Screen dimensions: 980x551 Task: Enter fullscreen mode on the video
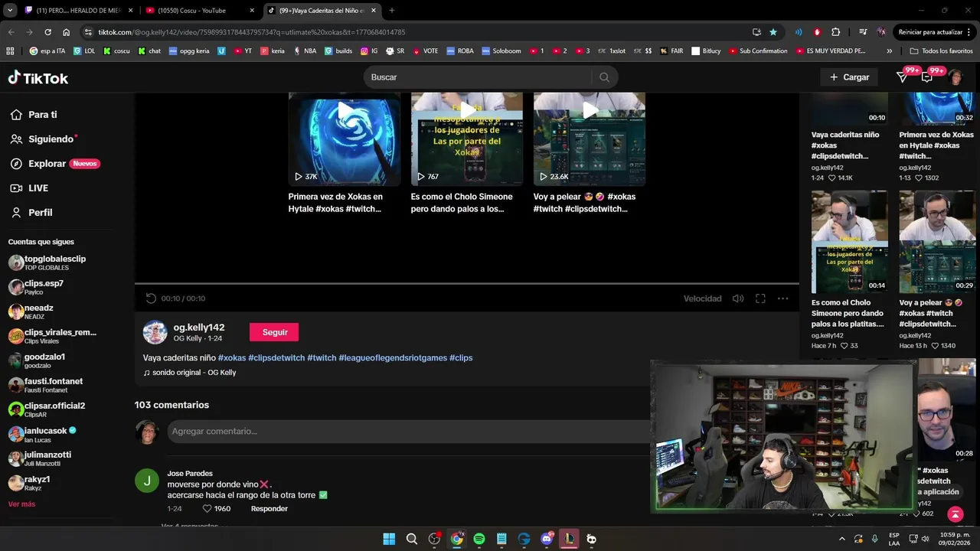[760, 298]
